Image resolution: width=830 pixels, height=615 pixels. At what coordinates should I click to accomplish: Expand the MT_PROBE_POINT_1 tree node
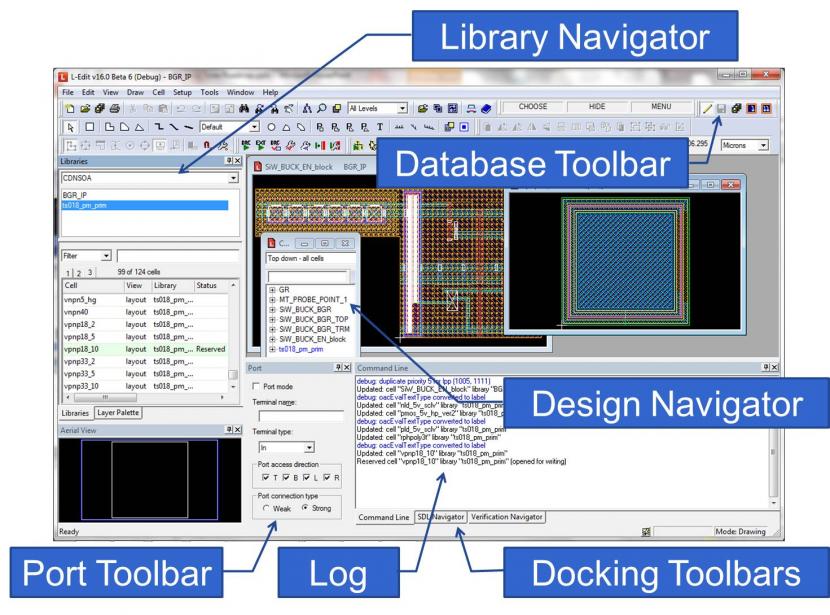pos(272,300)
